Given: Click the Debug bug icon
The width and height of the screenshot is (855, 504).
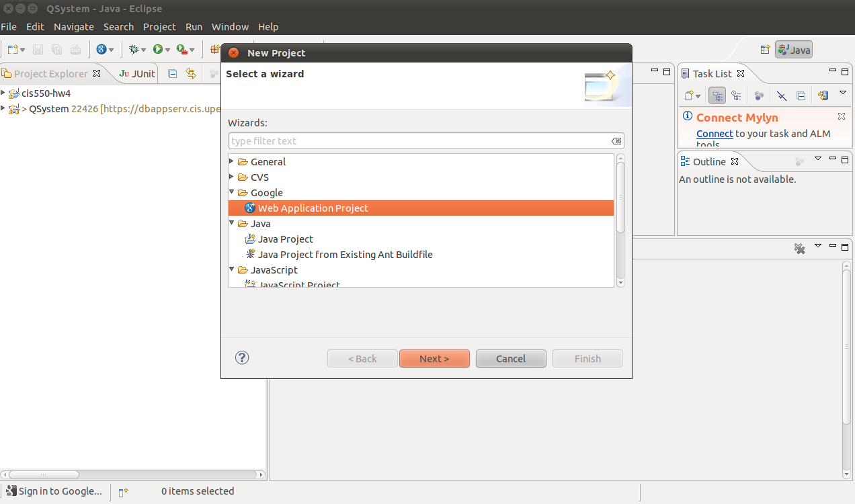Looking at the screenshot, I should [x=134, y=49].
